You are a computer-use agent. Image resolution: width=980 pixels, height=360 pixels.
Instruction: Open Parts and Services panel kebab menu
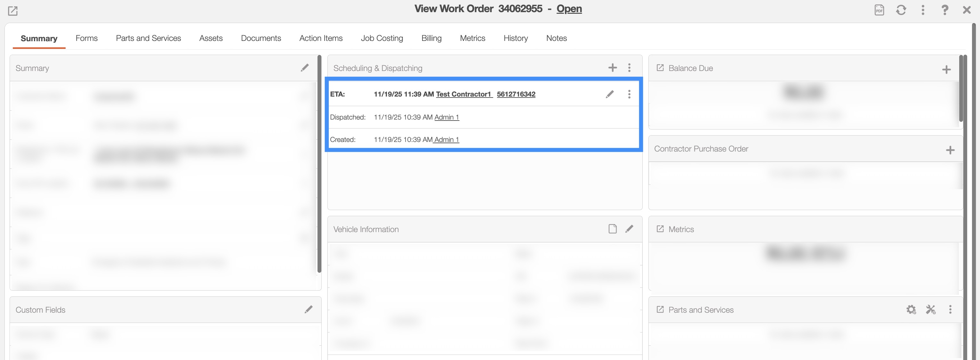950,309
